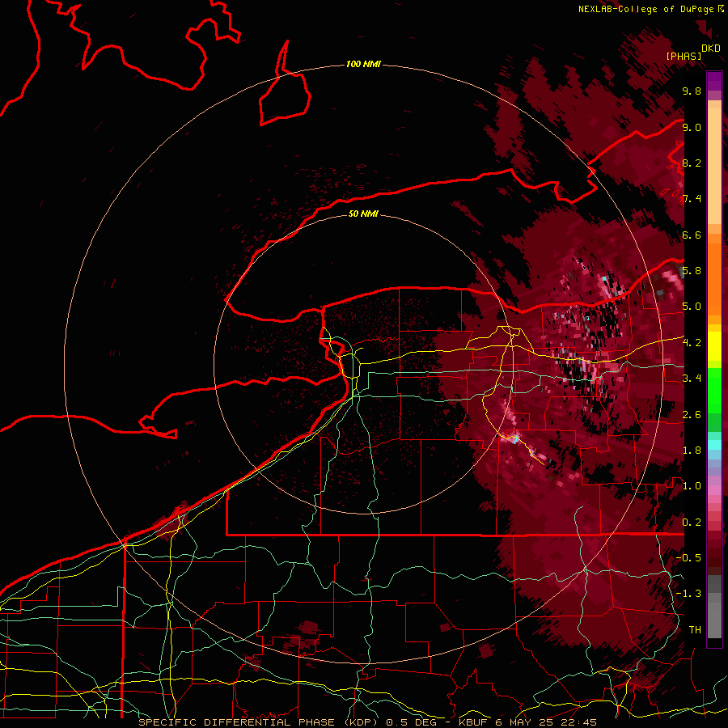The width and height of the screenshot is (728, 728).
Task: Click the 3.4 value on the scale
Action: pos(692,379)
